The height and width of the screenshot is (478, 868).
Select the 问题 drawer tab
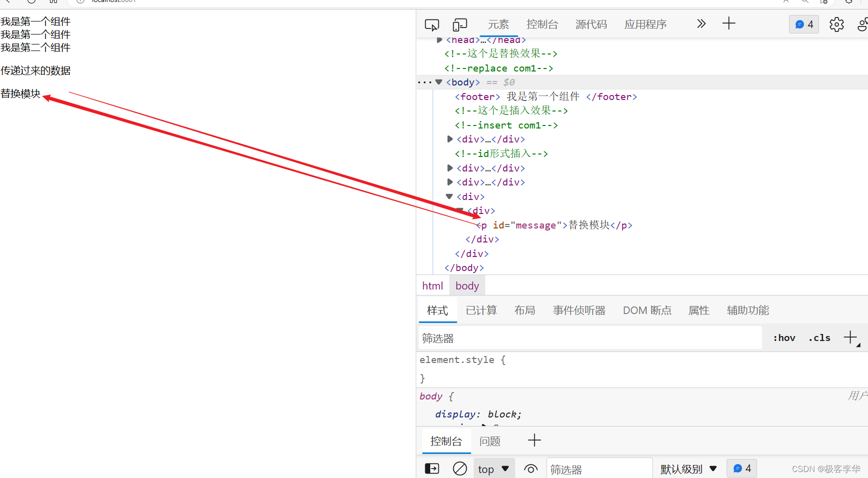point(490,441)
